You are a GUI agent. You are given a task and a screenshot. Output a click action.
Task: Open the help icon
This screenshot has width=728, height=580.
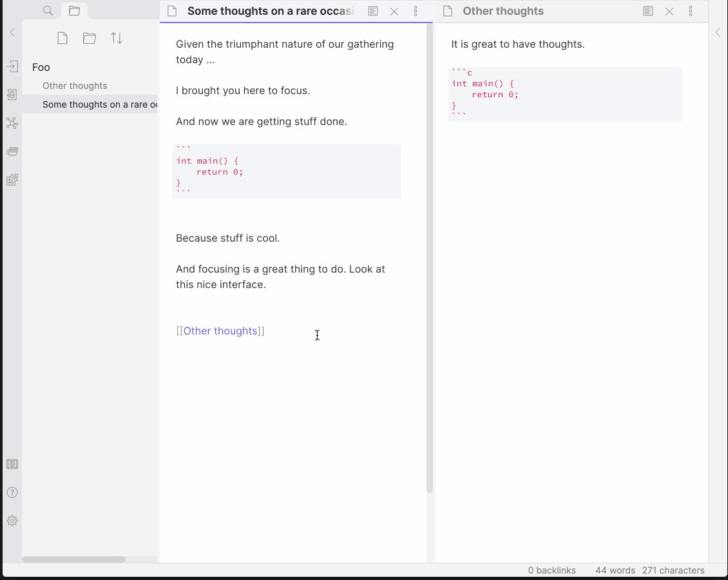click(12, 493)
